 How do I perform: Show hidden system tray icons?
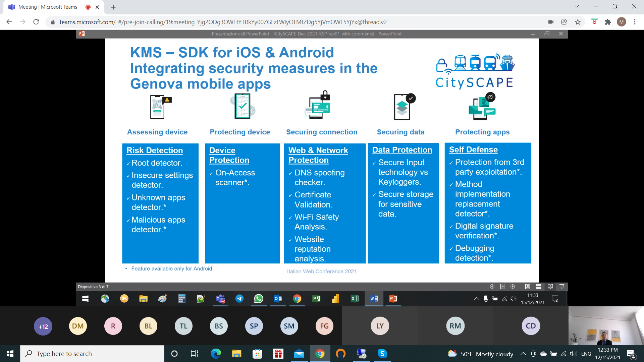point(523,354)
